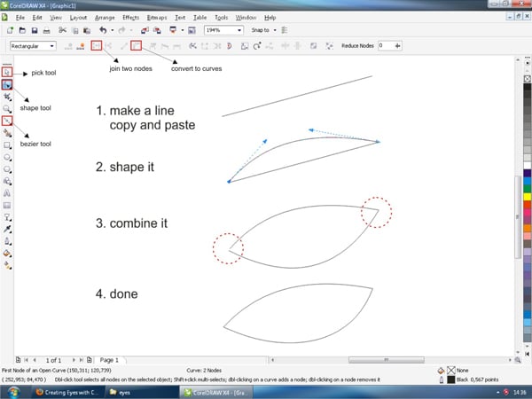This screenshot has height=399, width=532.
Task: Select the Rectangle tool
Action: tap(7, 144)
